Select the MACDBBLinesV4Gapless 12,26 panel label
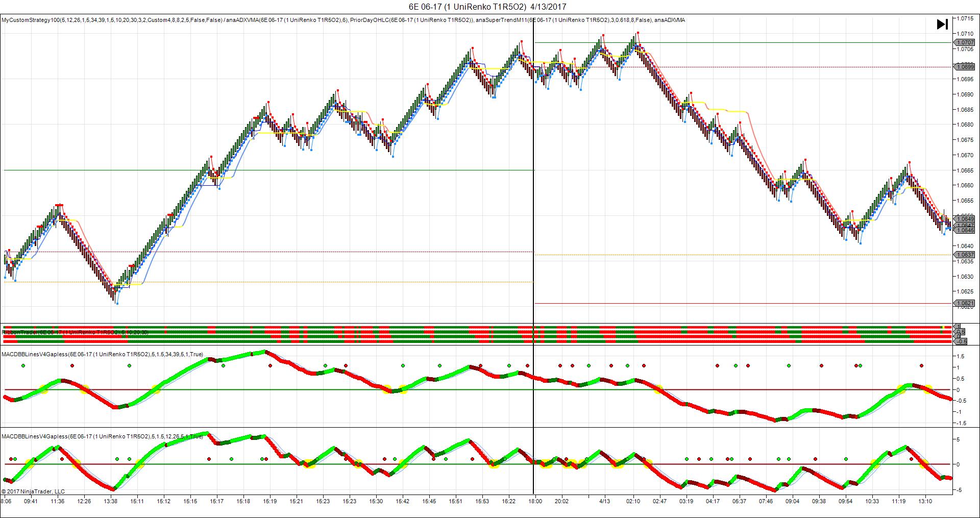The height and width of the screenshot is (518, 980). [102, 436]
